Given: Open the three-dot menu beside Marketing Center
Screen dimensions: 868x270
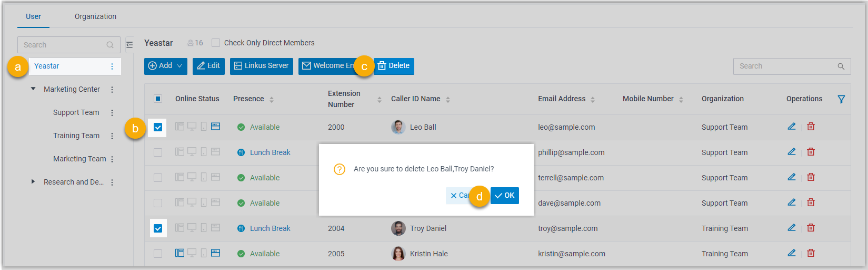Looking at the screenshot, I should pos(112,90).
